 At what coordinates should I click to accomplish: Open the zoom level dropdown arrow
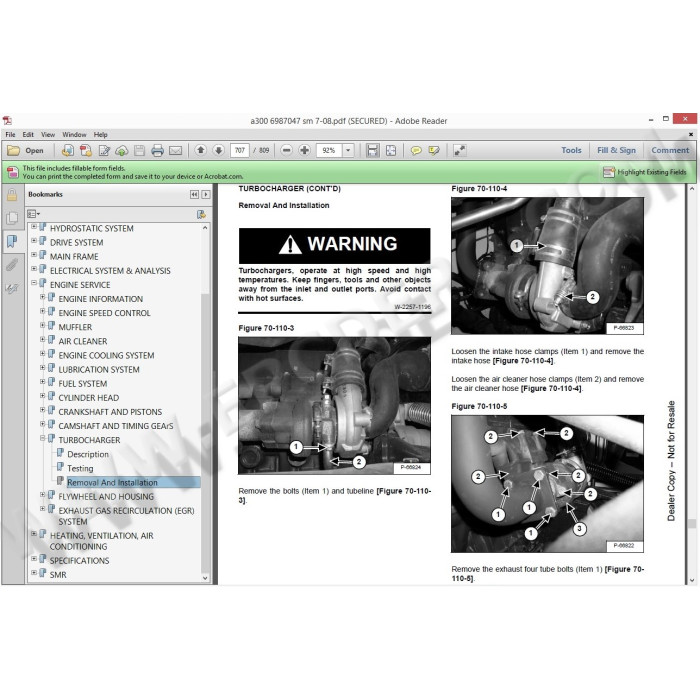tap(348, 150)
